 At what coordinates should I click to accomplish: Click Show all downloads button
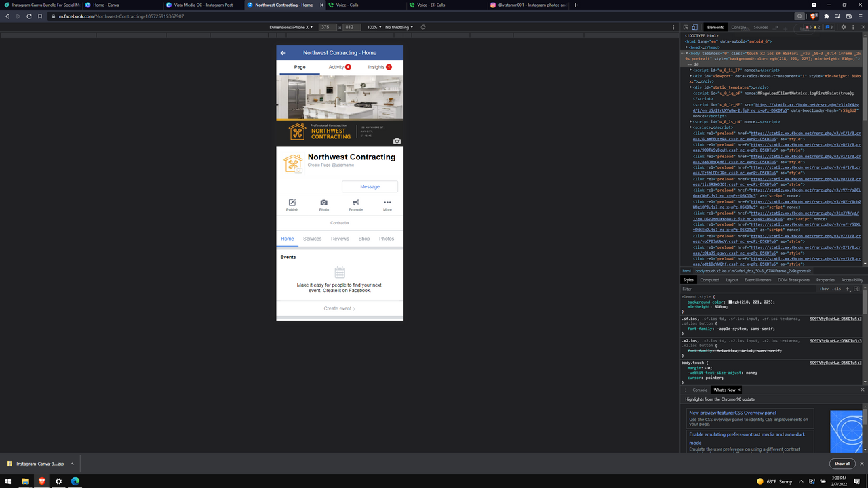tap(842, 464)
